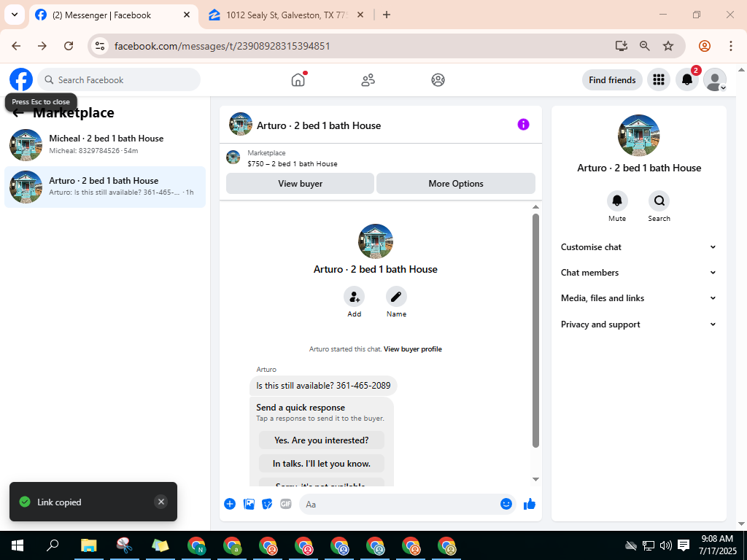Expand Chat members section

click(x=638, y=273)
